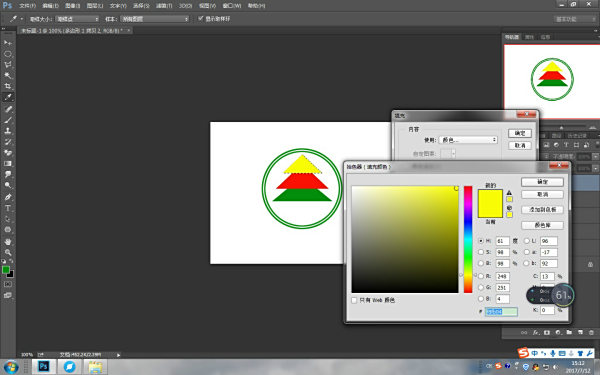Click the web-safe color cube icon
This screenshot has width=600, height=375.
tap(509, 208)
